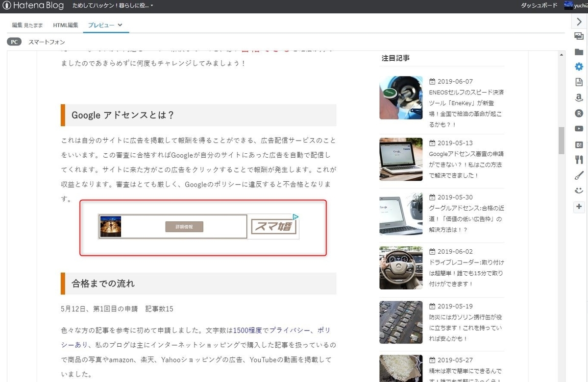Enable the PC preview mode
The image size is (588, 382).
coord(14,42)
